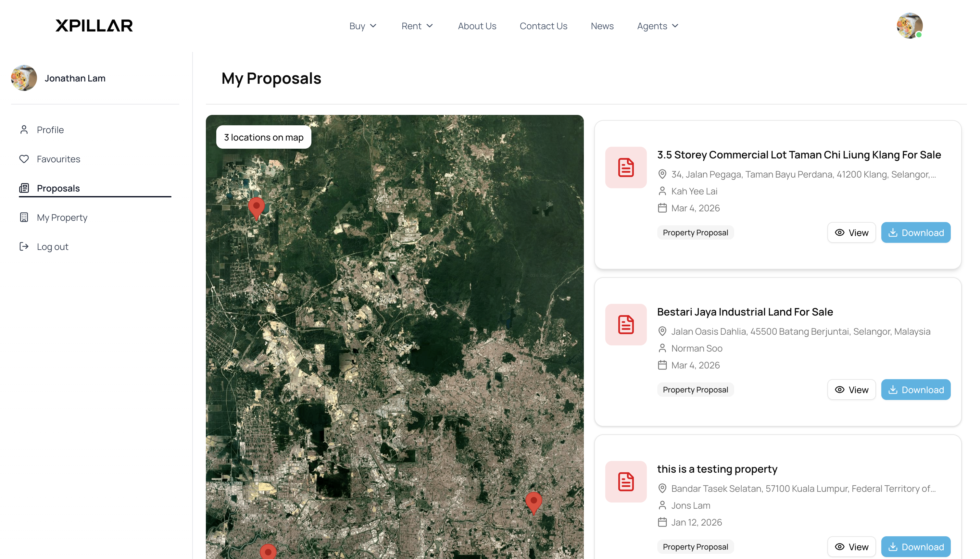Click the Proposals newspaper icon
The height and width of the screenshot is (559, 980).
(x=24, y=188)
